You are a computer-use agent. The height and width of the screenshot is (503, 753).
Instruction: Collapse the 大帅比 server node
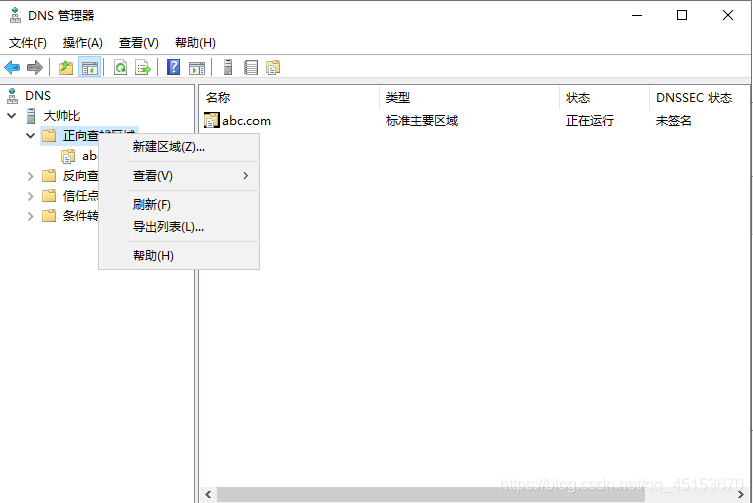click(x=12, y=116)
